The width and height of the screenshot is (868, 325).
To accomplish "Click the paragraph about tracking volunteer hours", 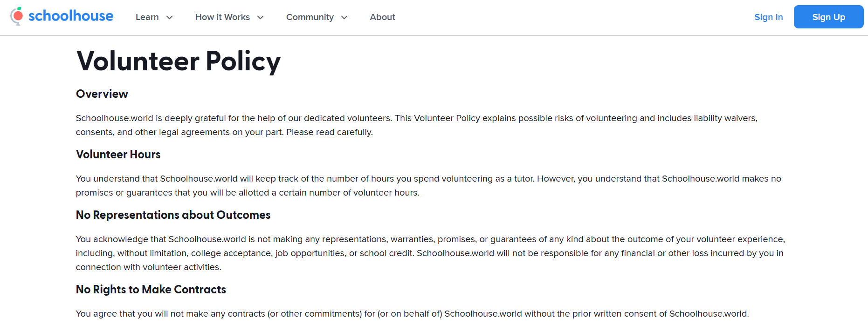I will point(428,186).
